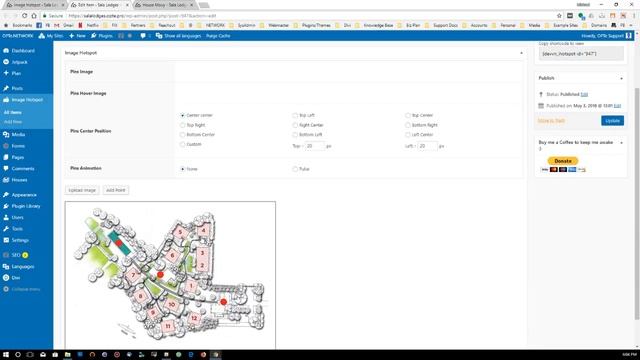The width and height of the screenshot is (640, 360).
Task: Open comments bubble in admin bar
Action: pyautogui.click(x=146, y=36)
